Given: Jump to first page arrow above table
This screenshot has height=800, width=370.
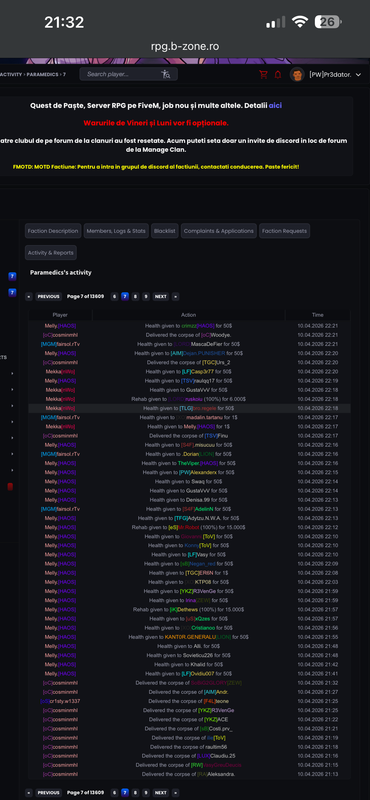Looking at the screenshot, I should click(29, 296).
